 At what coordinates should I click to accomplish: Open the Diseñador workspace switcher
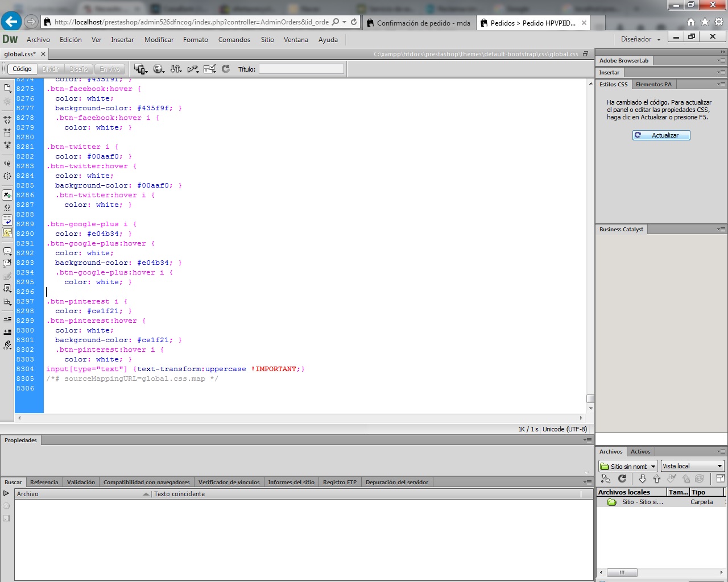[640, 39]
